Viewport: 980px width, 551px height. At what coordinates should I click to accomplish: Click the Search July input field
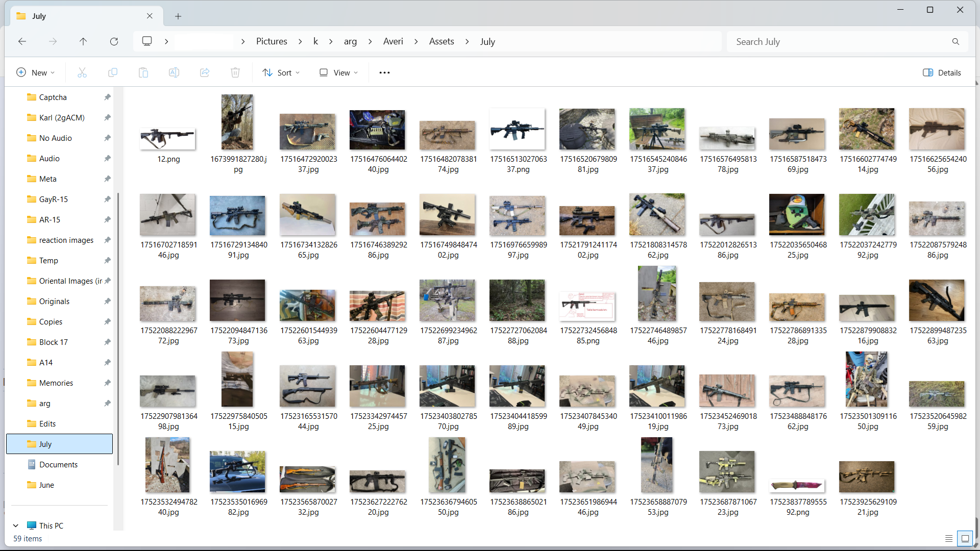pos(840,41)
